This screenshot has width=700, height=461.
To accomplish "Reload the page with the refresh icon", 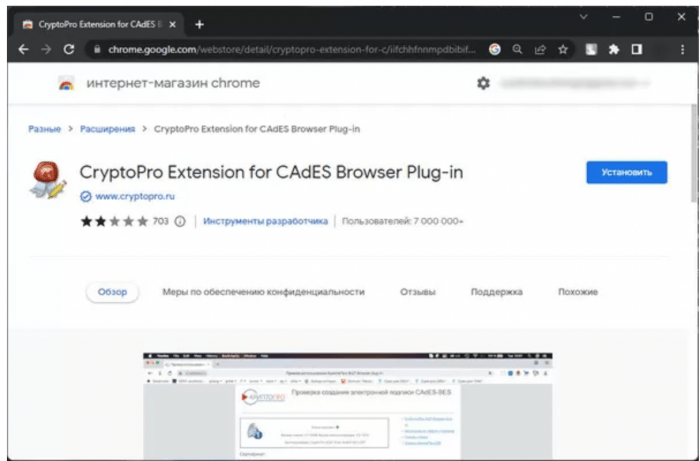I will (69, 50).
